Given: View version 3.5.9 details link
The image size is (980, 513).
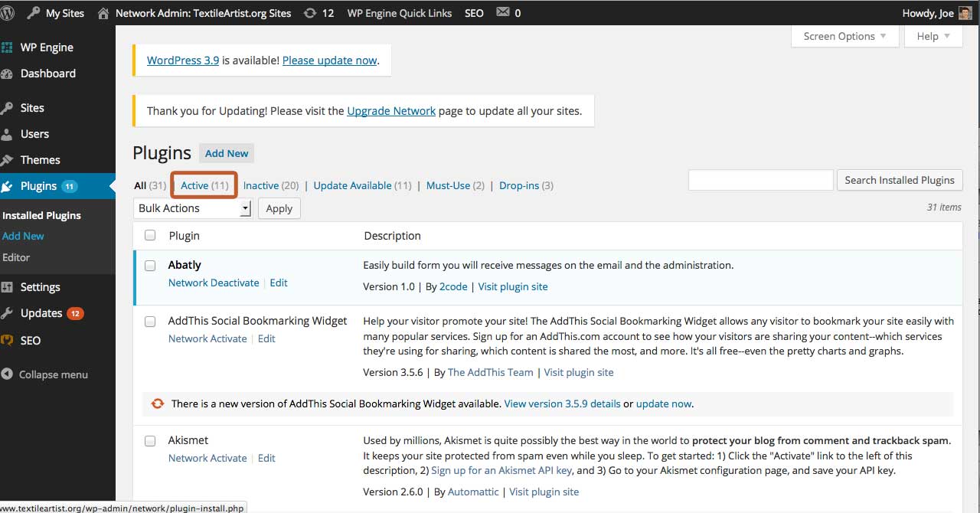Looking at the screenshot, I should click(563, 404).
